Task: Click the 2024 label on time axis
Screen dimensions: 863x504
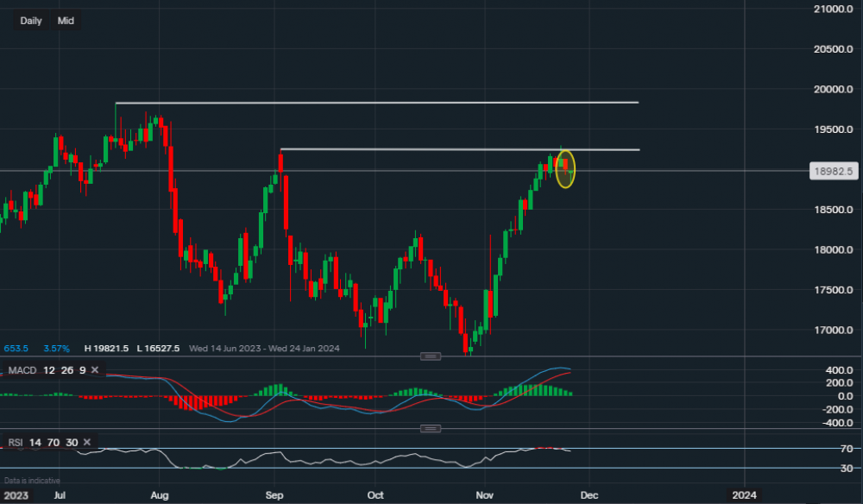Action: pos(744,495)
